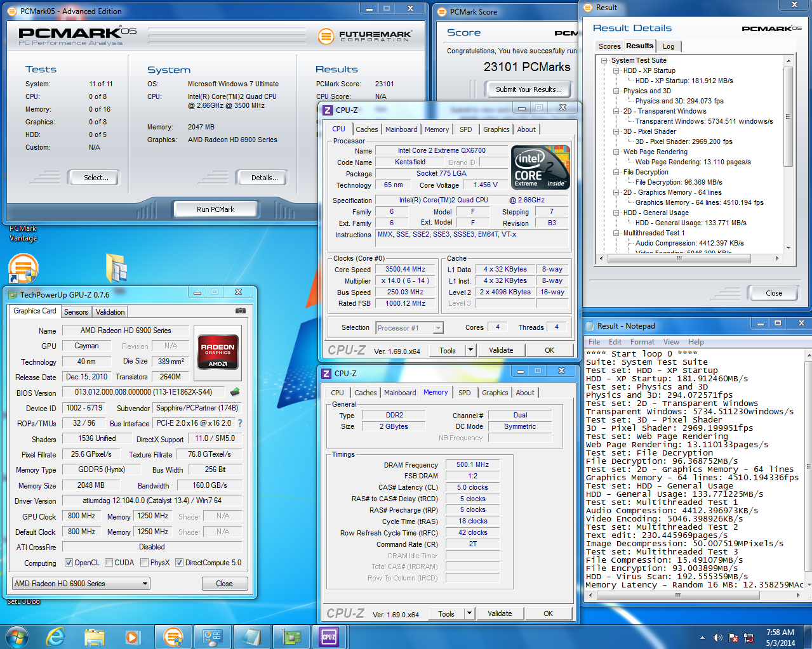Select 'Web Page Rendering: 13.110 pages/s' row
The height and width of the screenshot is (649, 812).
(x=693, y=162)
